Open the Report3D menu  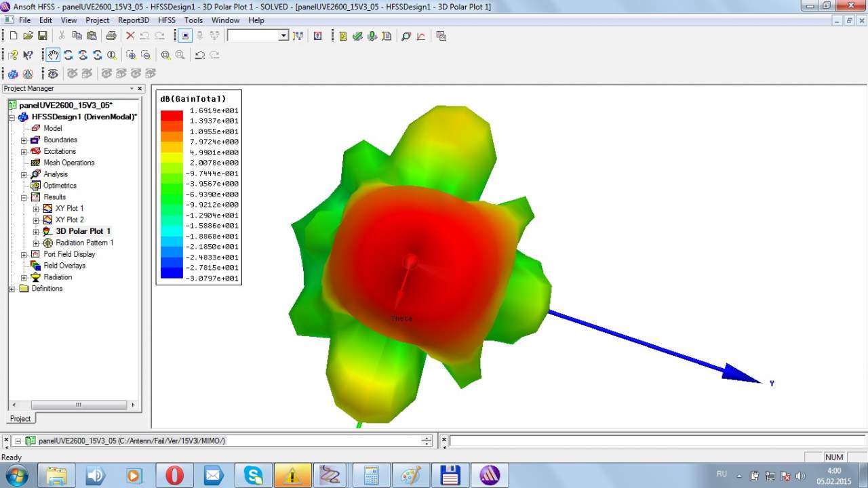tap(133, 20)
